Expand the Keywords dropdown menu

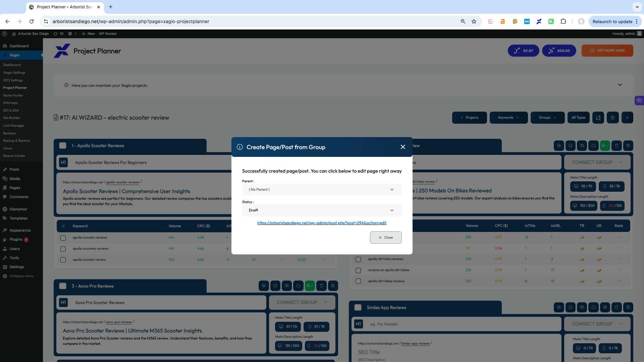508,117
